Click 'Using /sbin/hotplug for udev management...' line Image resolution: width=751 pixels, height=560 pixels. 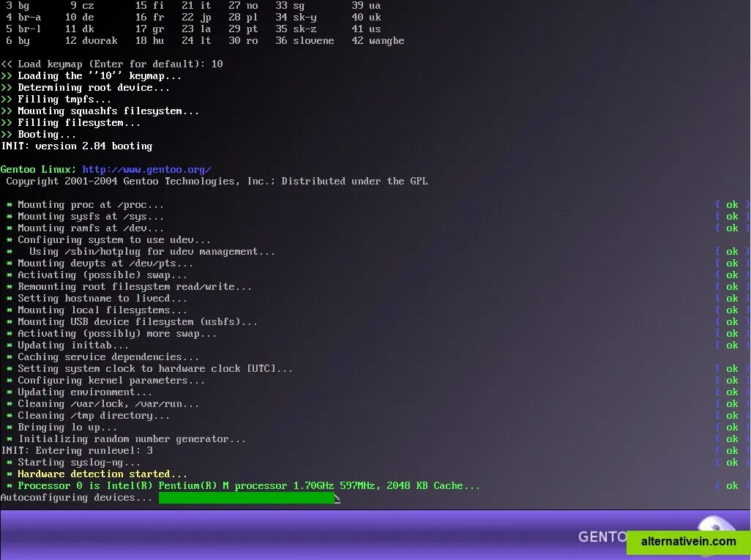click(x=141, y=252)
